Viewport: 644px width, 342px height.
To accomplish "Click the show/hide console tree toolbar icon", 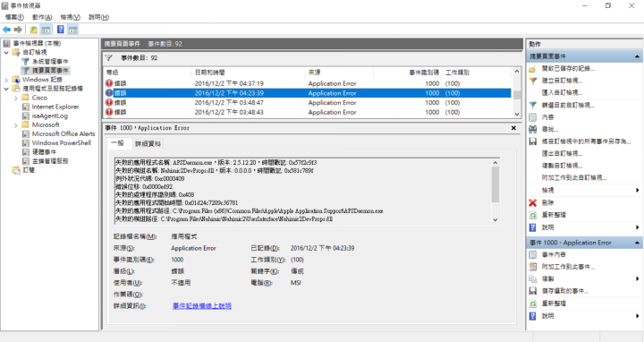I will [x=46, y=30].
